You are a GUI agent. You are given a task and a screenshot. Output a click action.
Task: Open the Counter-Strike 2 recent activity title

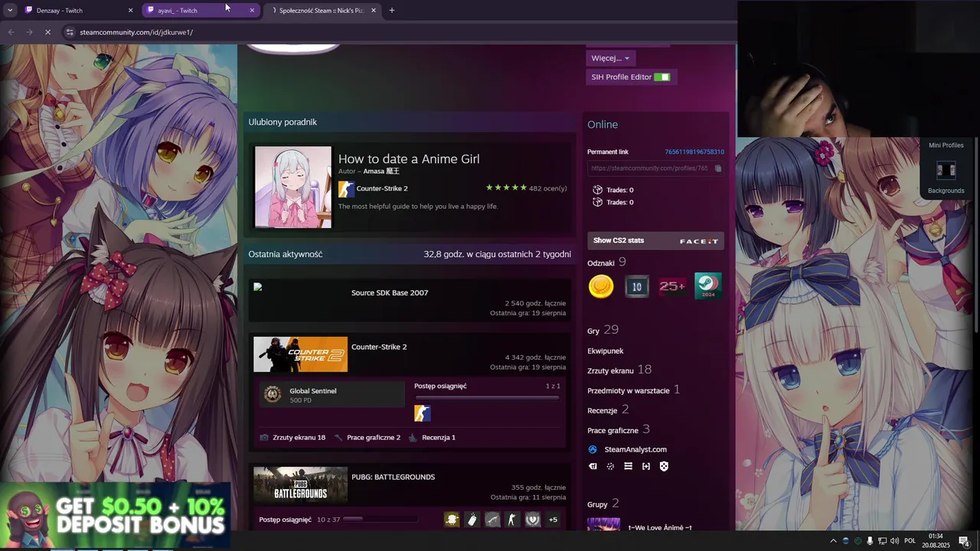coord(379,347)
